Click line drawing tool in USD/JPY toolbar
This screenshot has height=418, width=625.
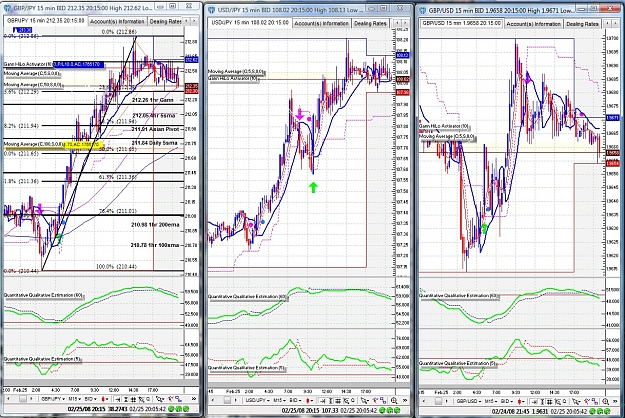tap(383, 400)
